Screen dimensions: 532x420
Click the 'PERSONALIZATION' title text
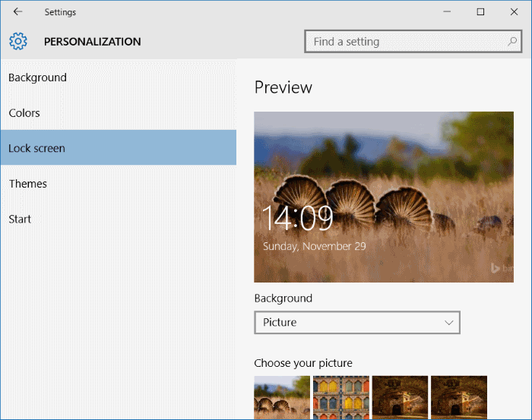click(92, 42)
